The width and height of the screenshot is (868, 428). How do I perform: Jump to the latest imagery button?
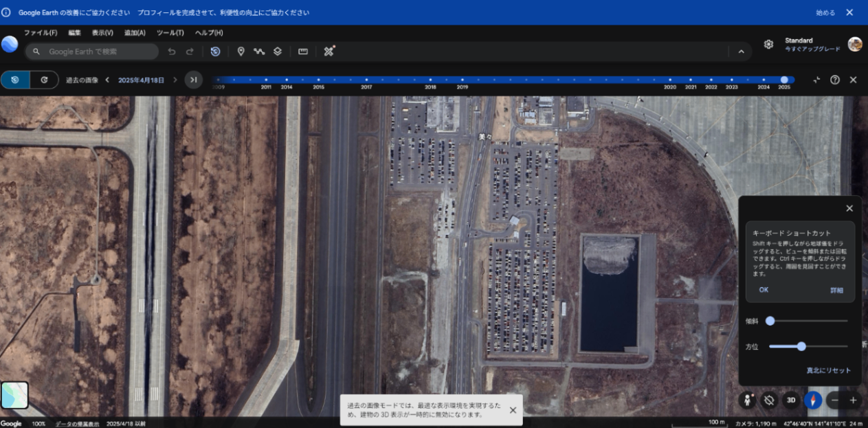(194, 80)
